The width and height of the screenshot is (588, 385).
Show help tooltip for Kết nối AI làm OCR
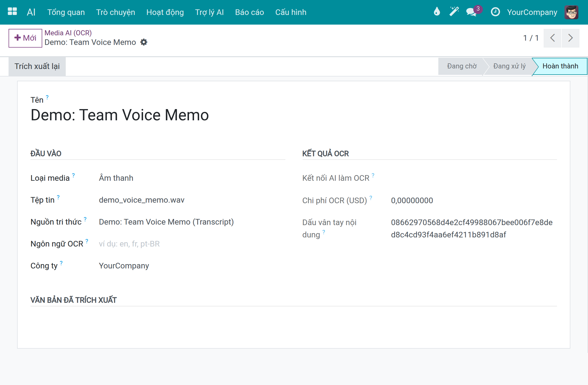click(373, 175)
